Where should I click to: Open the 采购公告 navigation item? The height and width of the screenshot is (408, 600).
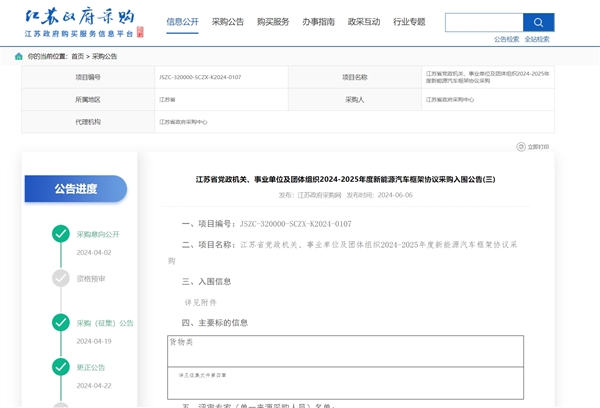[x=229, y=22]
